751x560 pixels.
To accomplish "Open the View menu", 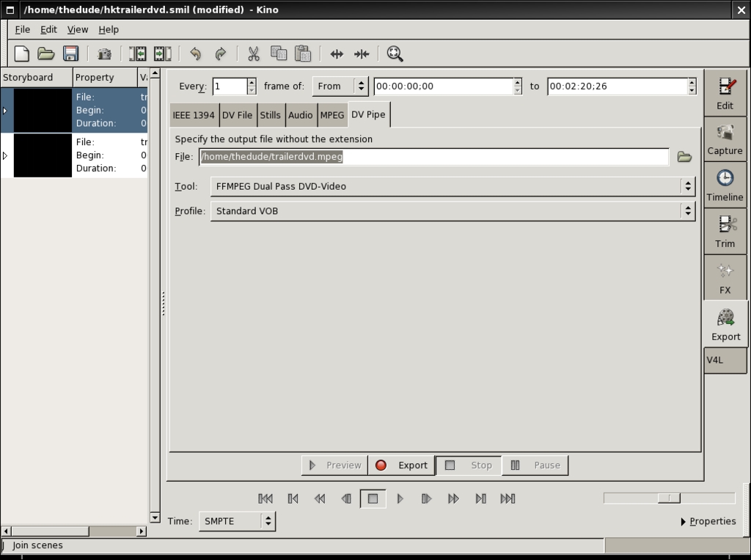I will pos(77,29).
